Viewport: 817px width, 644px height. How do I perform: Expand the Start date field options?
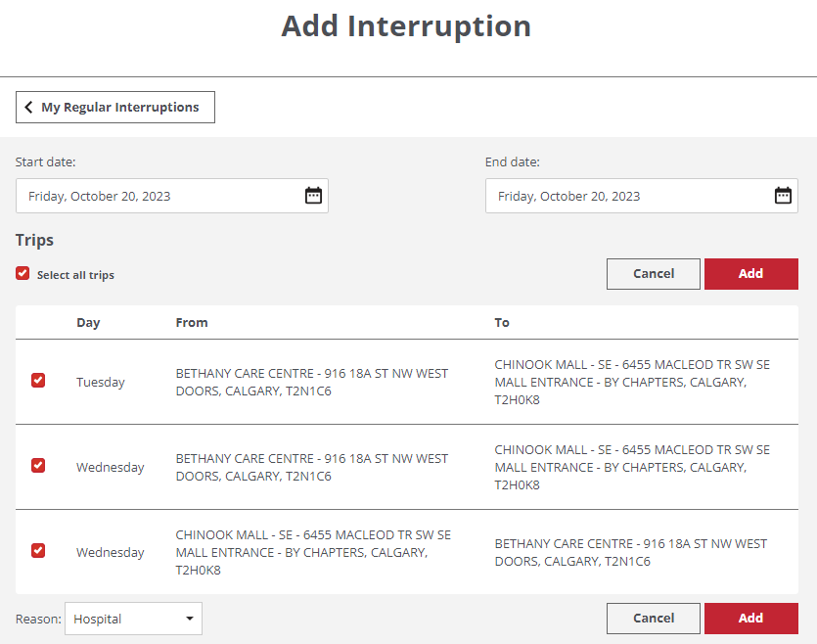pyautogui.click(x=313, y=195)
